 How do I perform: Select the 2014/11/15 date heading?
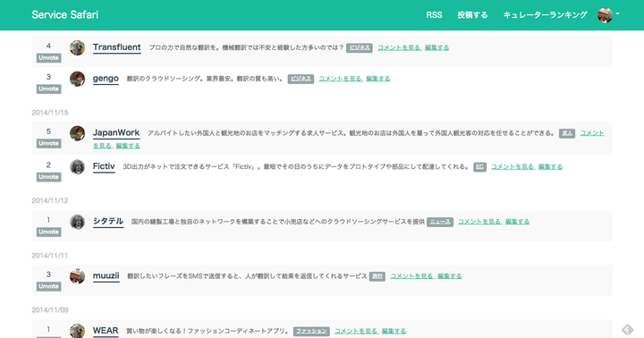pyautogui.click(x=50, y=113)
